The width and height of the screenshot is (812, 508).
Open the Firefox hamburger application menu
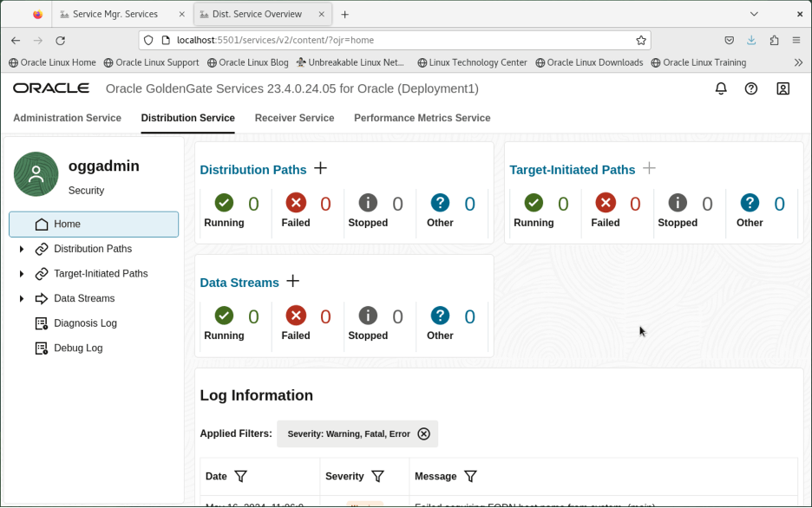pos(796,41)
